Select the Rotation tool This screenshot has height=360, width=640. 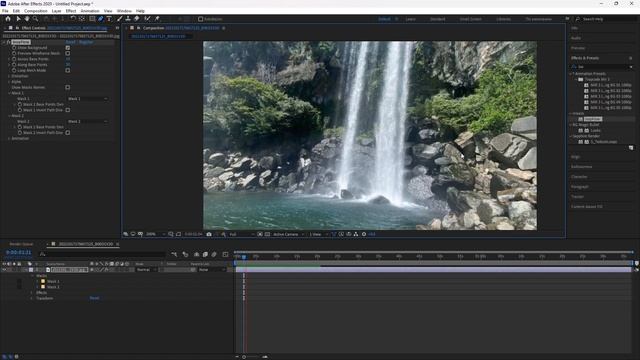point(73,19)
